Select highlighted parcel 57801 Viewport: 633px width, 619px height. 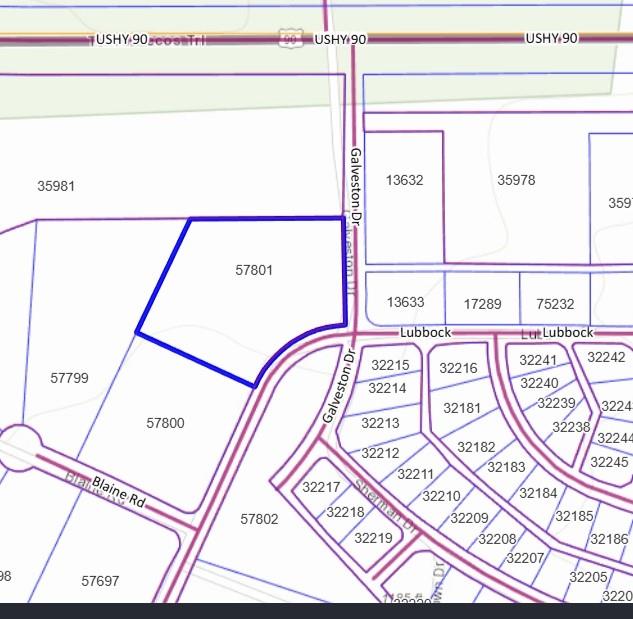254,270
